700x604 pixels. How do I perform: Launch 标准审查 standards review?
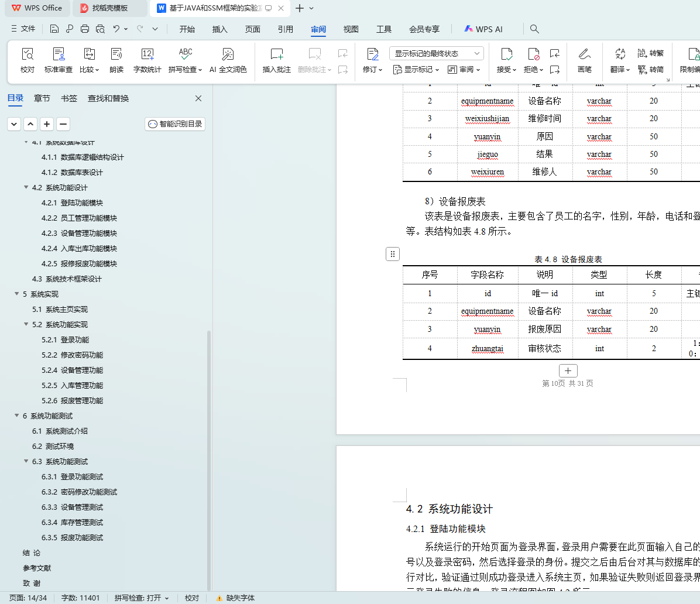[58, 60]
